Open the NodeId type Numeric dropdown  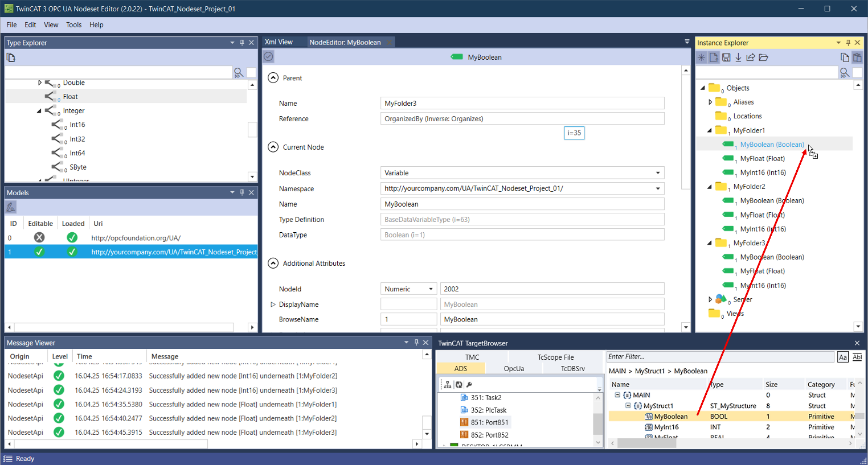coord(431,289)
